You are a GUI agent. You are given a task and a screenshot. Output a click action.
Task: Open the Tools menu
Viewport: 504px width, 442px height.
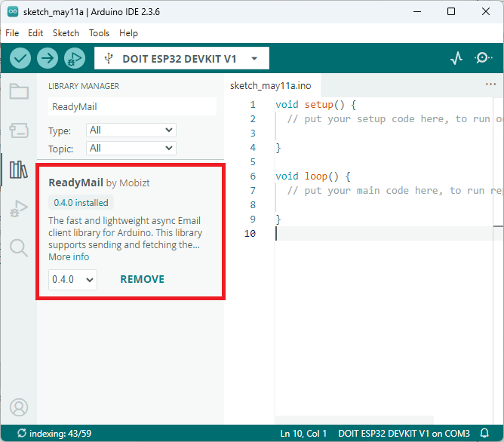[x=100, y=33]
